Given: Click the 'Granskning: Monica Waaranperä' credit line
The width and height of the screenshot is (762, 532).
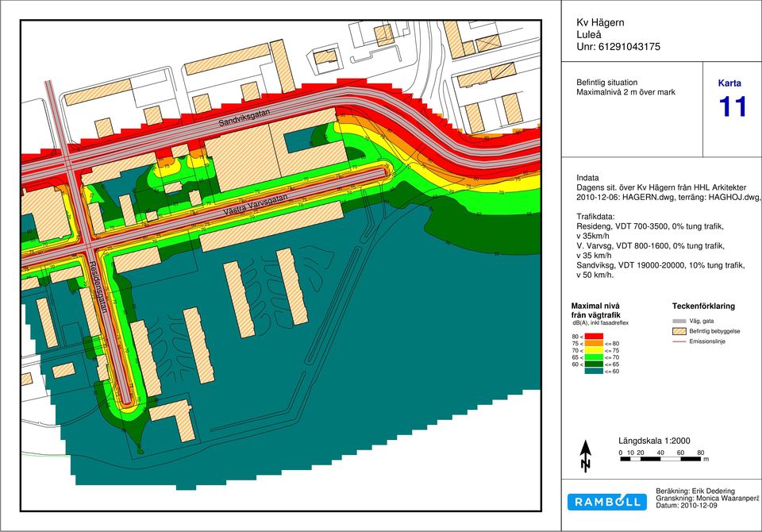Looking at the screenshot, I should point(707,499).
